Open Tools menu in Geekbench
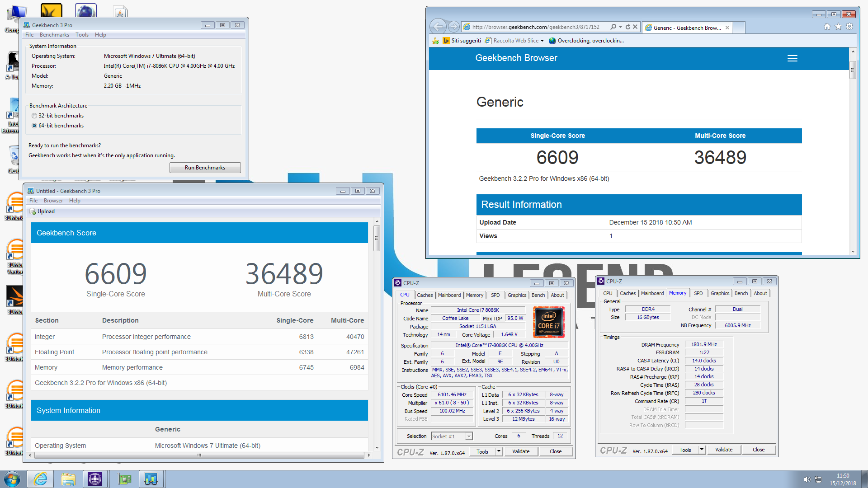Viewport: 868px width, 488px height. (x=82, y=35)
